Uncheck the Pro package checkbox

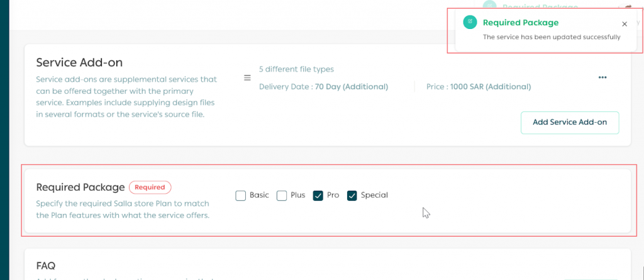coord(318,196)
